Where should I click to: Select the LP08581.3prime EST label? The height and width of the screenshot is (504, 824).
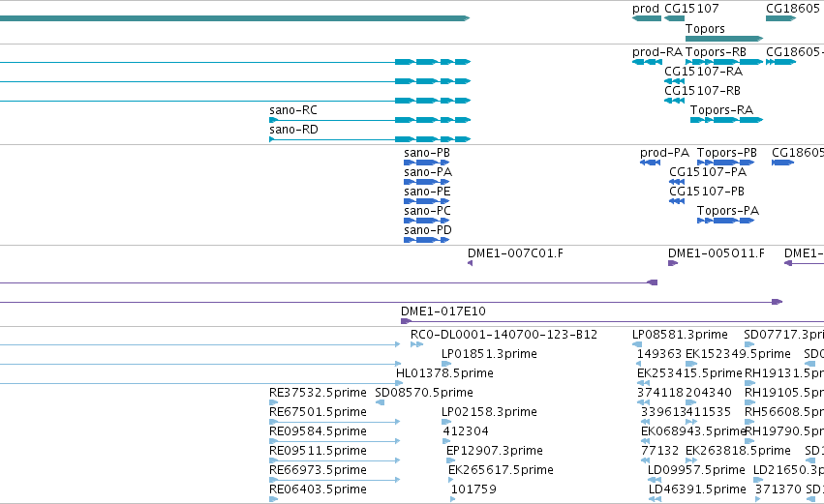[680, 335]
